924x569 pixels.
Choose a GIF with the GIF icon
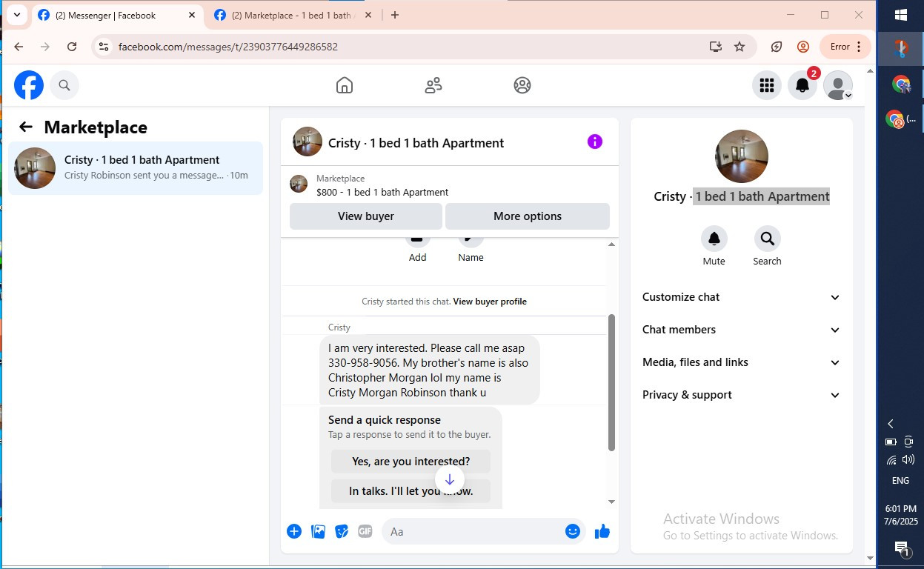point(365,531)
